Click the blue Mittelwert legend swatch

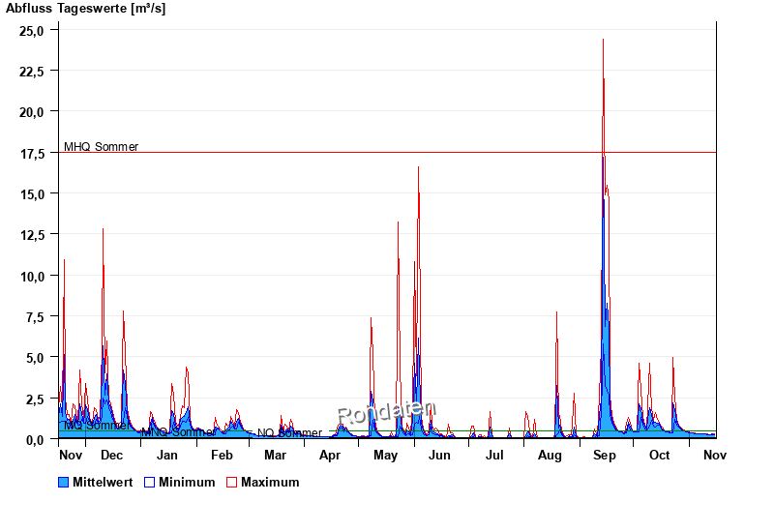(64, 482)
